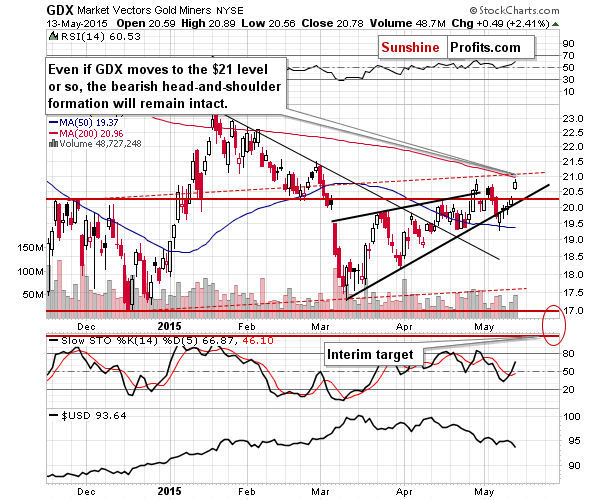Click the 100 label on the USD axis
600x500 pixels.
pos(572,416)
